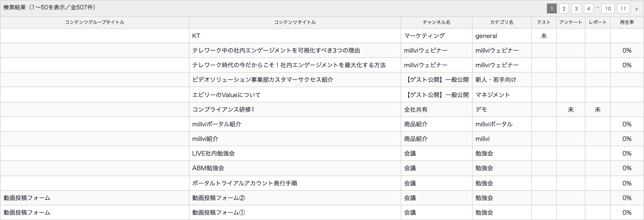Click the チャンネル名 column header
Image resolution: width=644 pixels, height=220 pixels.
[x=436, y=22]
